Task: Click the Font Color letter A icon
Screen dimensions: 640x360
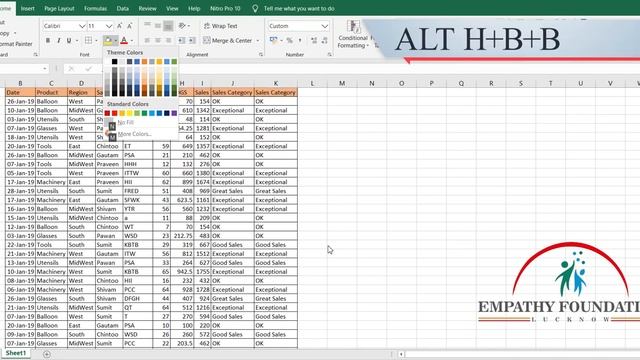Action: click(x=124, y=40)
